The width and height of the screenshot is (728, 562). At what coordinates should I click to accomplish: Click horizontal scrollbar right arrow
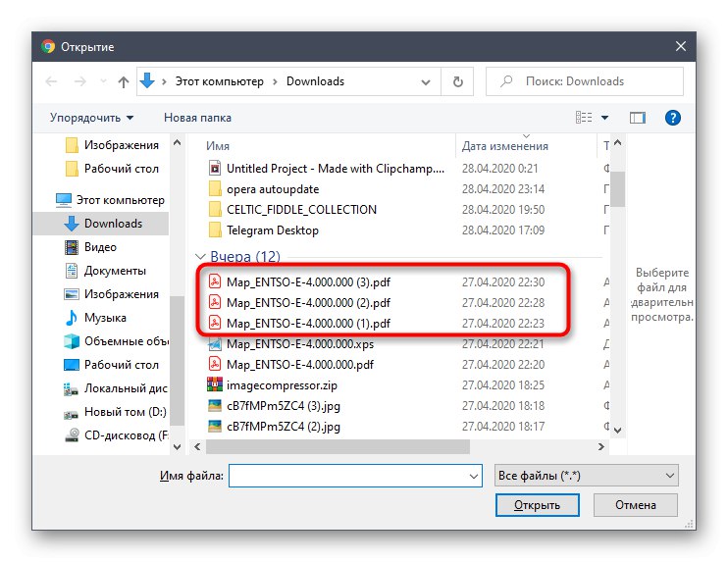click(601, 447)
